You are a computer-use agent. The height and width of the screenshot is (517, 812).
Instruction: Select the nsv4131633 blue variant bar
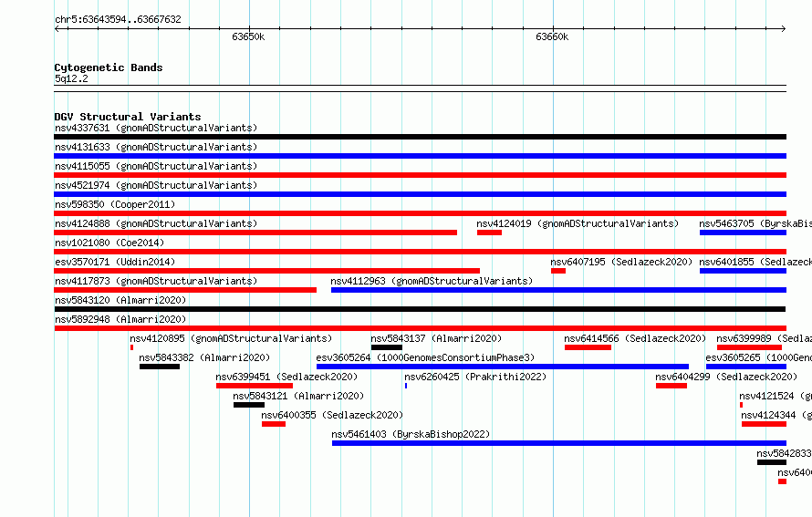(x=420, y=156)
